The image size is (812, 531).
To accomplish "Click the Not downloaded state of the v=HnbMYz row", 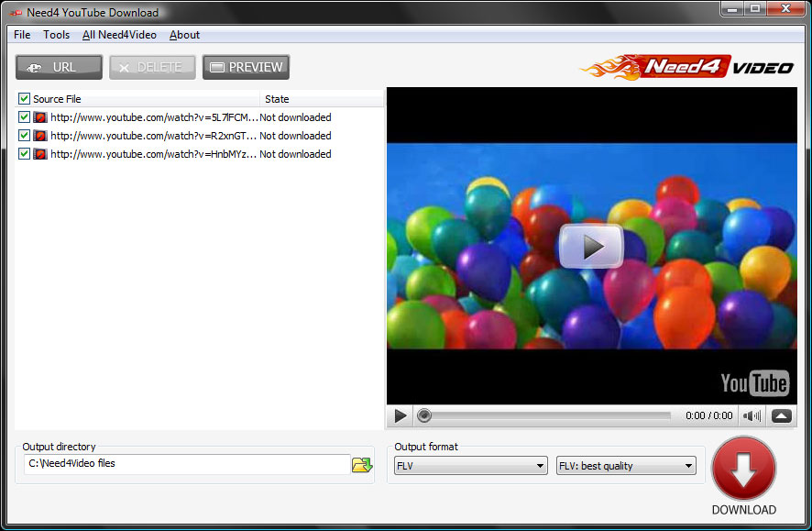I will click(x=295, y=154).
